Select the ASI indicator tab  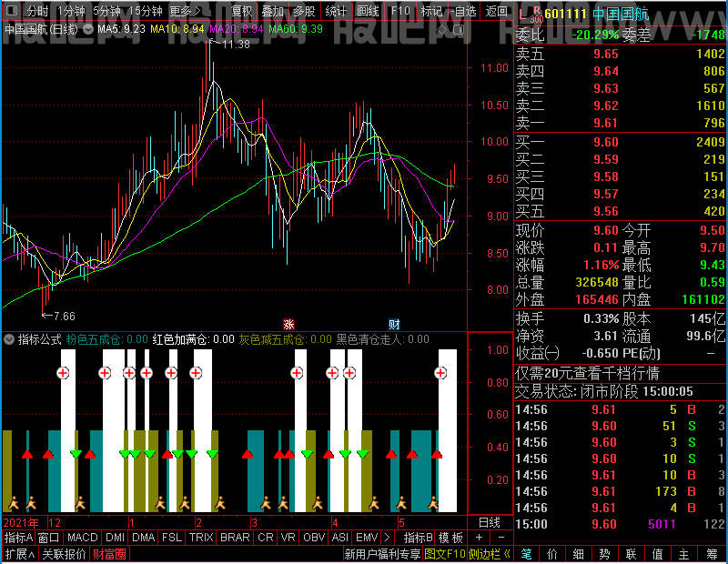[339, 538]
